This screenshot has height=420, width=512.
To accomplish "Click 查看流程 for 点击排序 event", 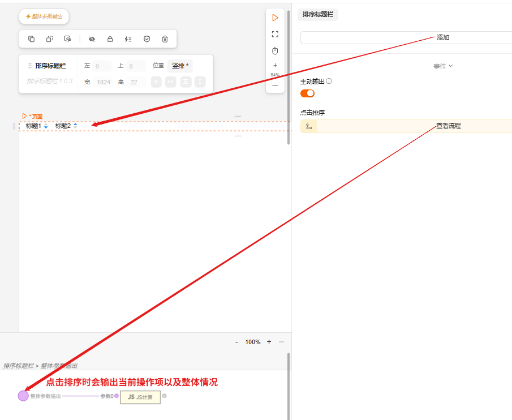I will tap(448, 126).
